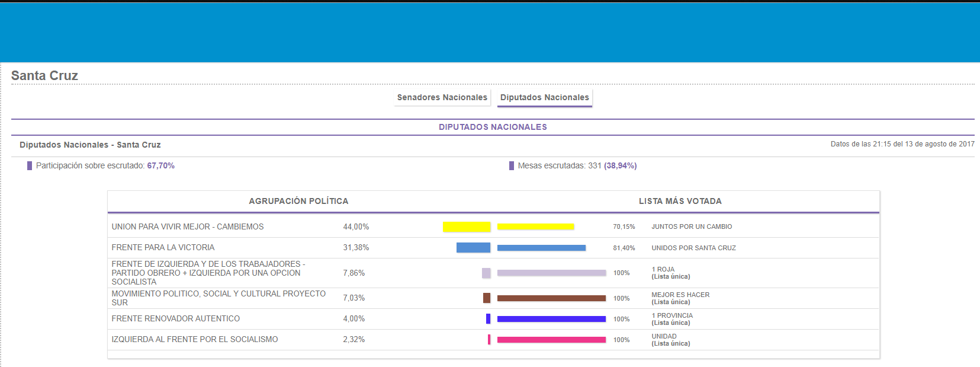Click lavender 100% bar for 1 ROJA

pyautogui.click(x=551, y=273)
